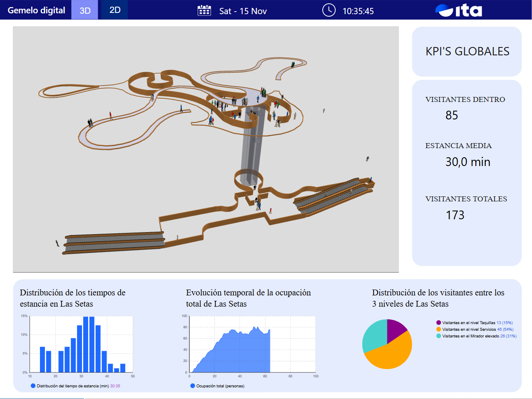Toggle the Servicios legend orange dot
Viewport: 532px width, 399px height.
pos(438,330)
